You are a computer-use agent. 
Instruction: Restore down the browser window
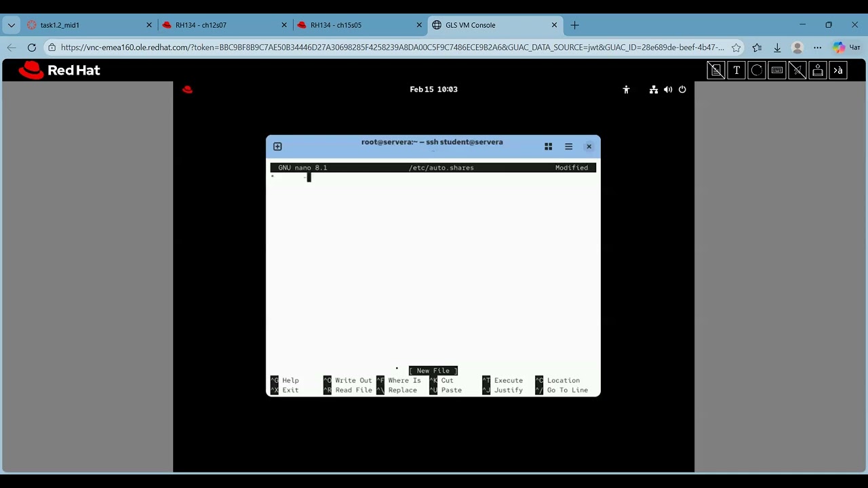point(829,25)
